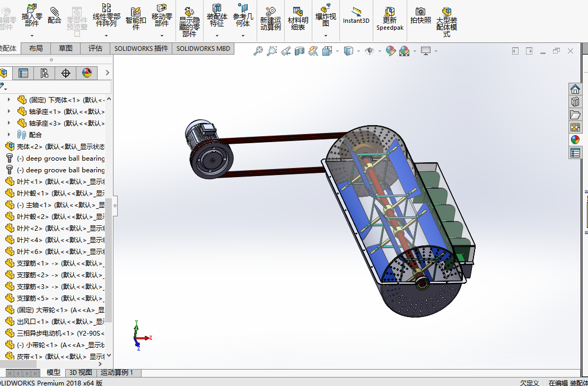This screenshot has width=588, height=386.
Task: Switch to the 评估 tab
Action: click(x=95, y=48)
